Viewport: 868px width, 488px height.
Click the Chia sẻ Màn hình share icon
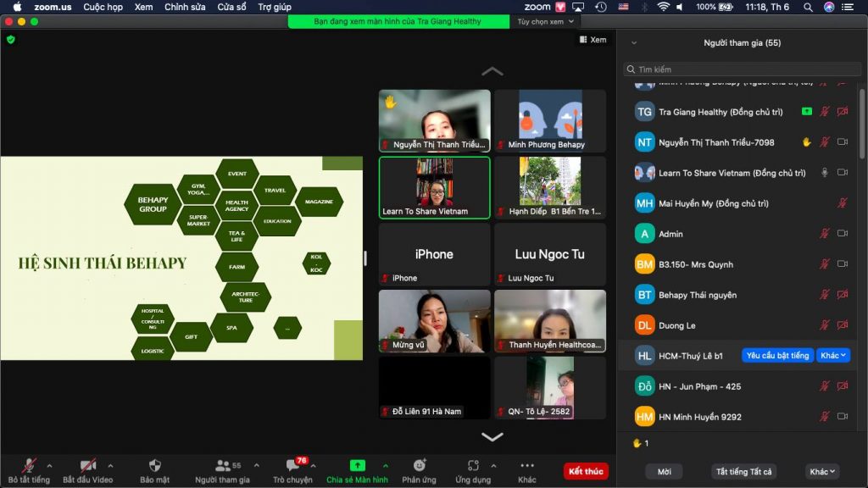(x=357, y=465)
